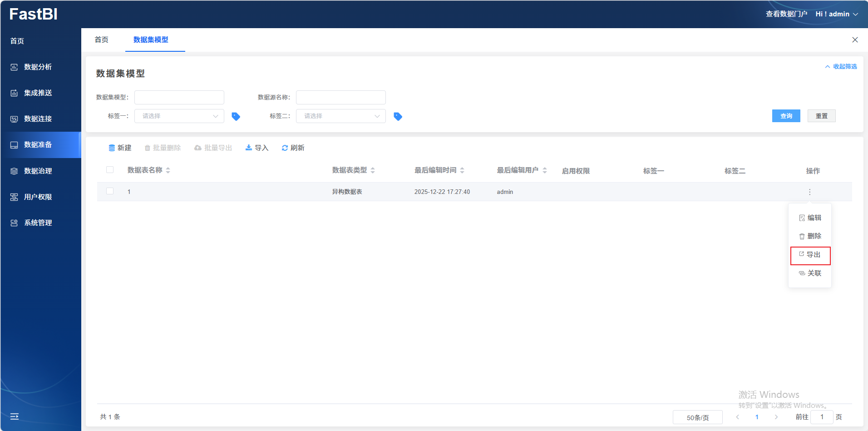This screenshot has width=868, height=431.
Task: Check the checkbox for row 1
Action: pos(110,191)
